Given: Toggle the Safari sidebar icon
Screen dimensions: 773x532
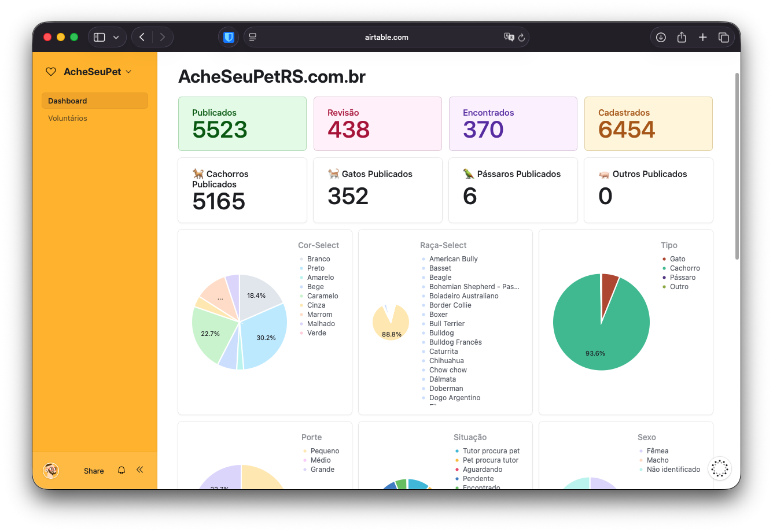Looking at the screenshot, I should click(x=100, y=37).
